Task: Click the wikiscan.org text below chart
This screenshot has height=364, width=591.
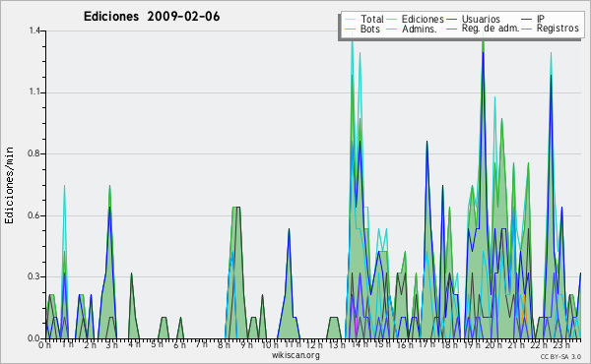Action: point(295,355)
